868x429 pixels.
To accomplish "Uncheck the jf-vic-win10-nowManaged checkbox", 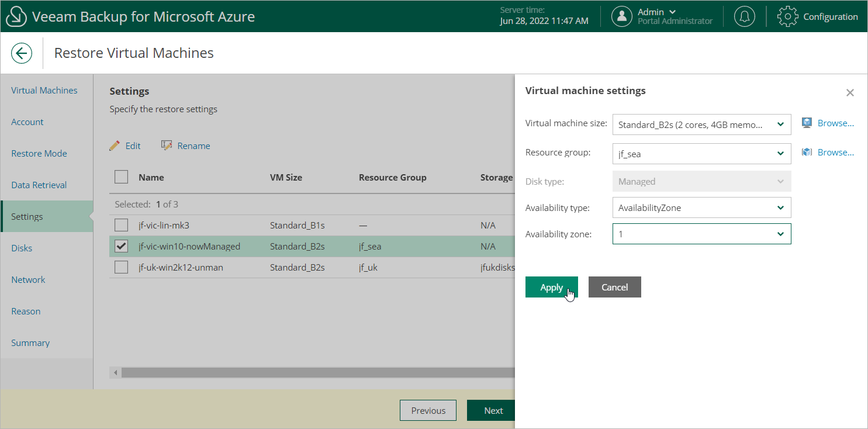I will (121, 247).
